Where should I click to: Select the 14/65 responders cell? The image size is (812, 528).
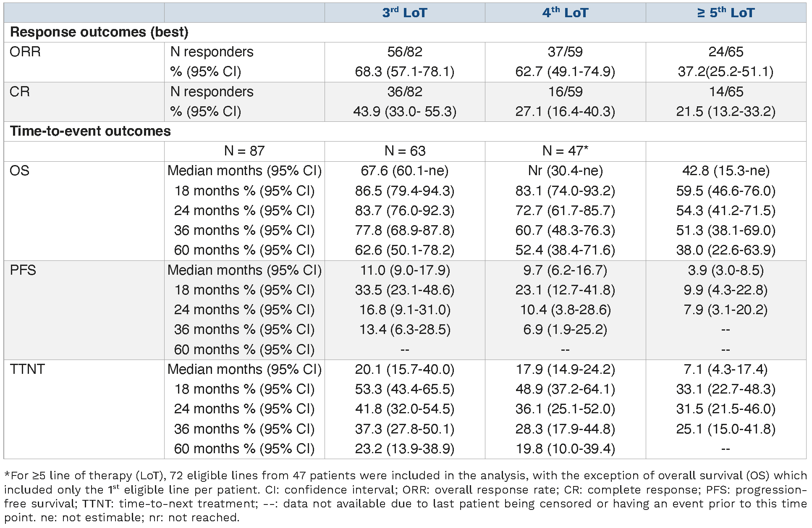tap(726, 92)
